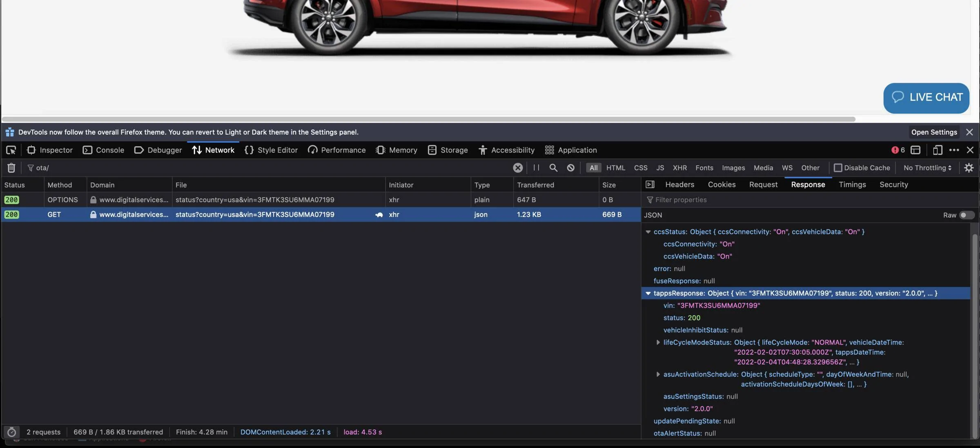The height and width of the screenshot is (448, 980).
Task: Filter requests by All
Action: point(593,168)
